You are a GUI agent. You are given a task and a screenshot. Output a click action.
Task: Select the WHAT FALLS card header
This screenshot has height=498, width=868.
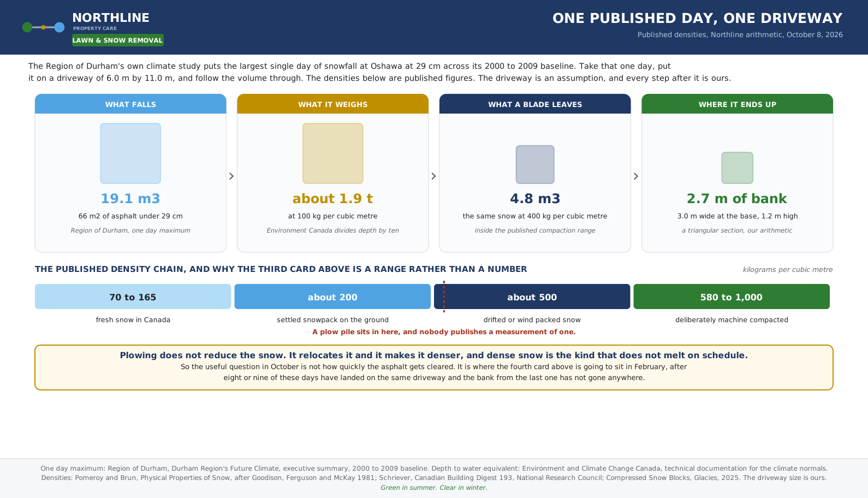click(x=130, y=104)
